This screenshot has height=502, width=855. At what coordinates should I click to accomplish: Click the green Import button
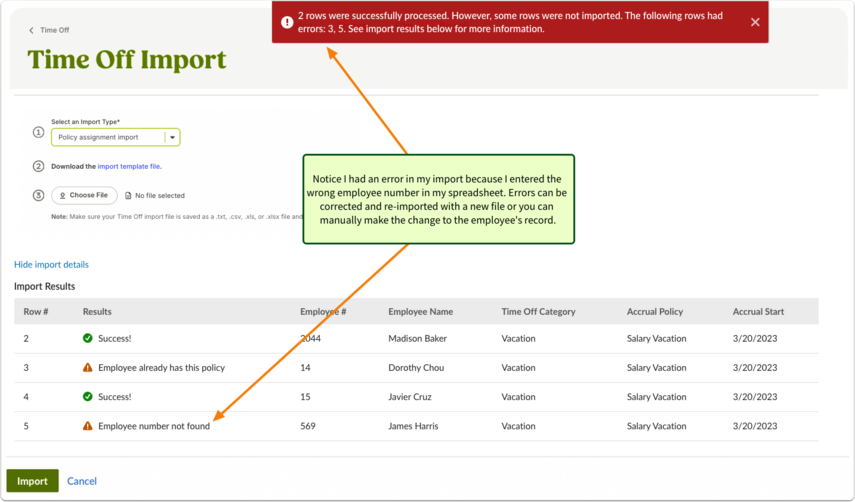32,481
